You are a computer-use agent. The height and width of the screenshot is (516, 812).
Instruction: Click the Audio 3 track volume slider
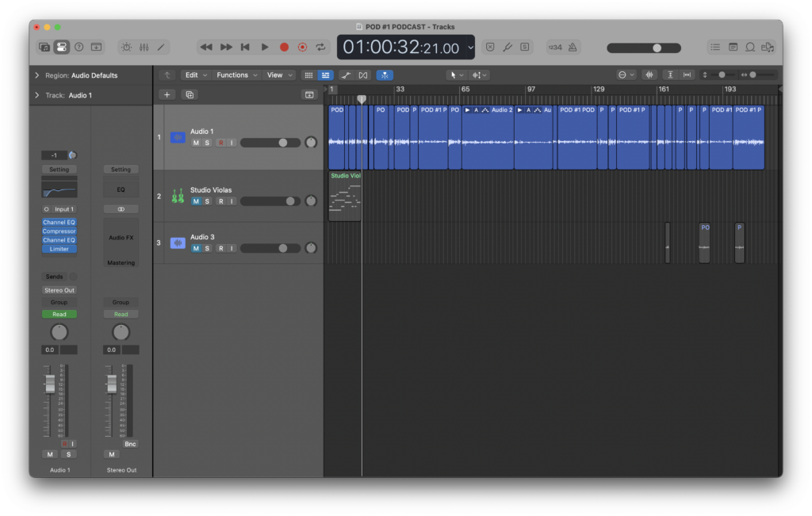270,248
